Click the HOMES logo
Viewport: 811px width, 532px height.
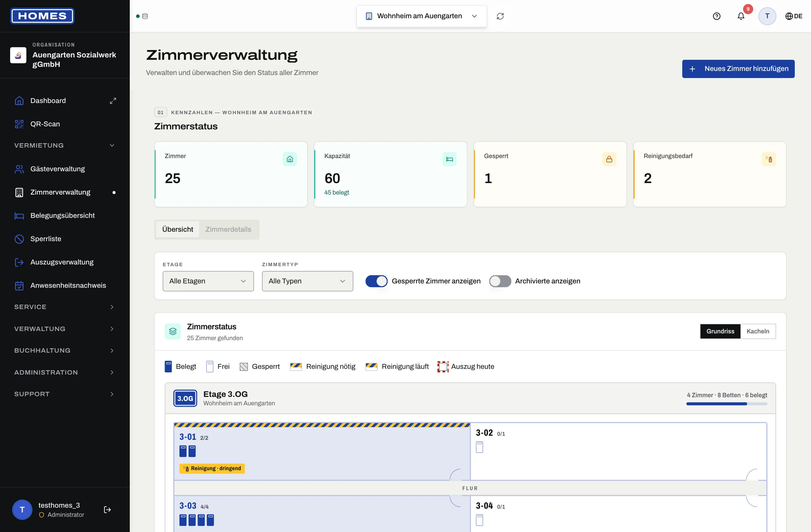(x=42, y=16)
